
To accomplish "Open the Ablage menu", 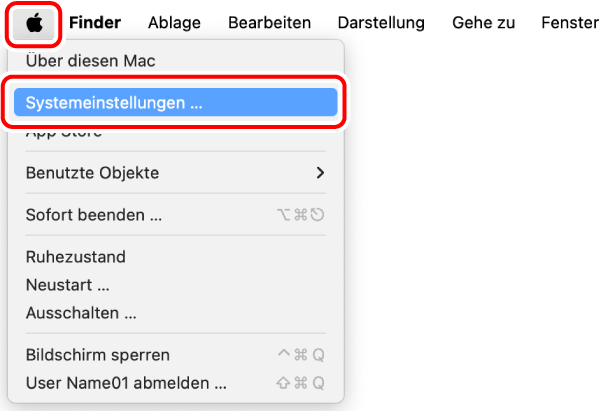I will [x=174, y=22].
